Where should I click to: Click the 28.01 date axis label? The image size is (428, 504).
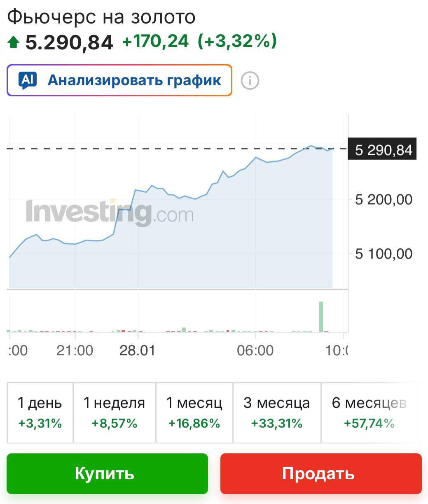click(137, 350)
